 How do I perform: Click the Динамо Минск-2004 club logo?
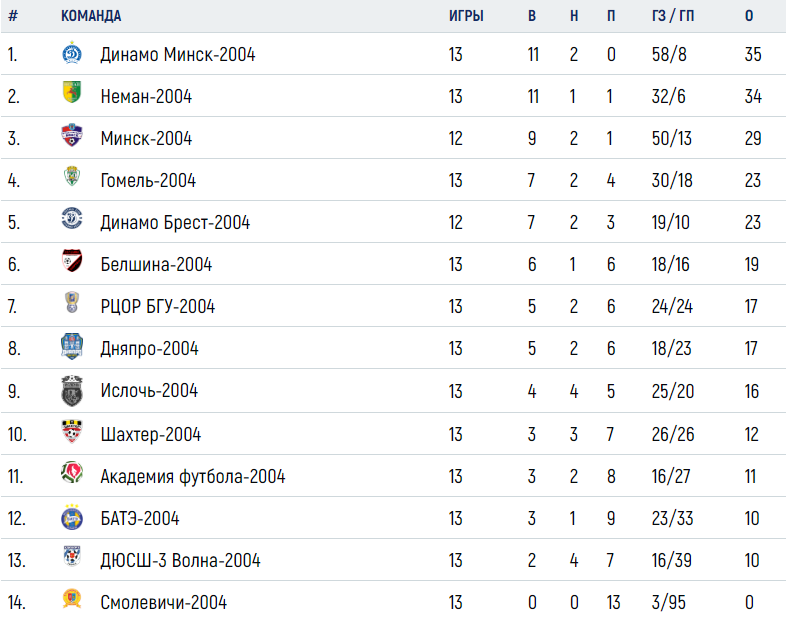pos(72,53)
